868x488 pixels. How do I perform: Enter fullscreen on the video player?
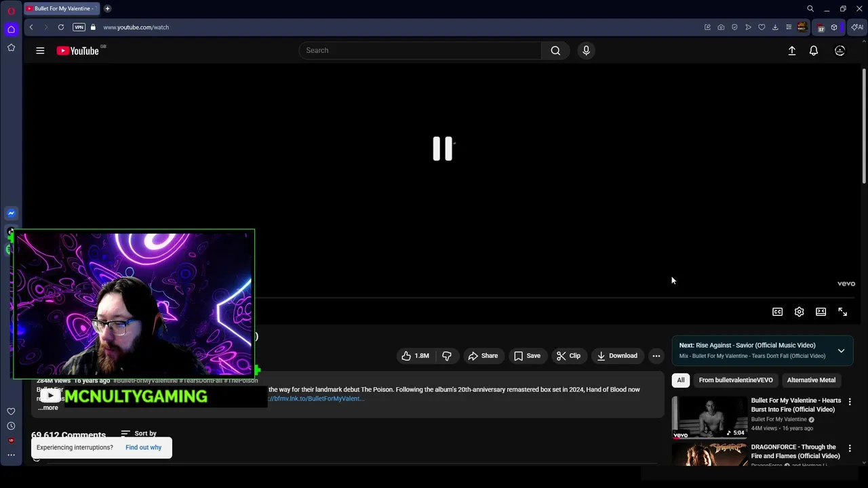[843, 312]
